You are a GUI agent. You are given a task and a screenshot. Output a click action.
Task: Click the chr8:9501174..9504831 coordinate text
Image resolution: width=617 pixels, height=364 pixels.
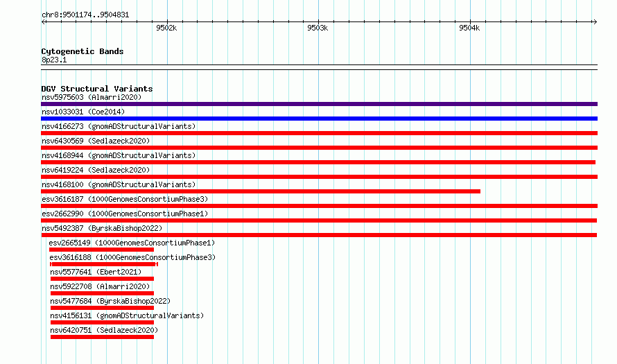pos(85,15)
